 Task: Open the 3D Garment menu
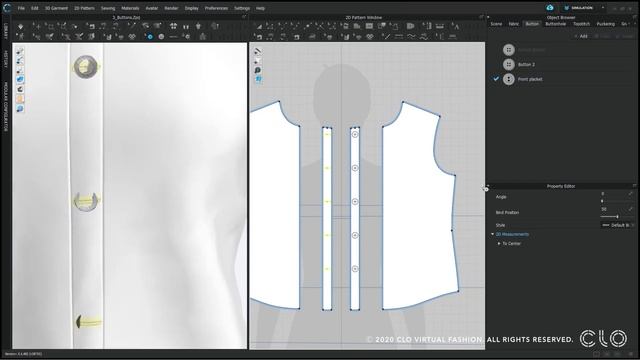click(x=56, y=8)
